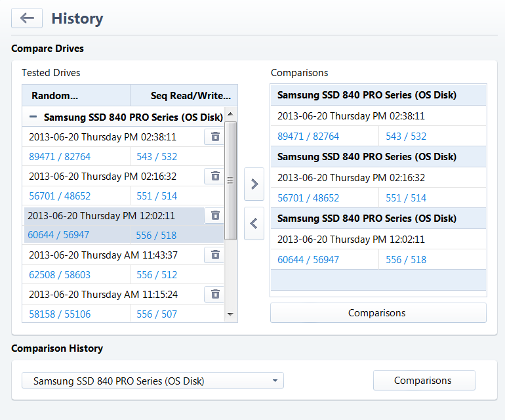Add selected drive to Comparisons with right arrow

pyautogui.click(x=254, y=184)
